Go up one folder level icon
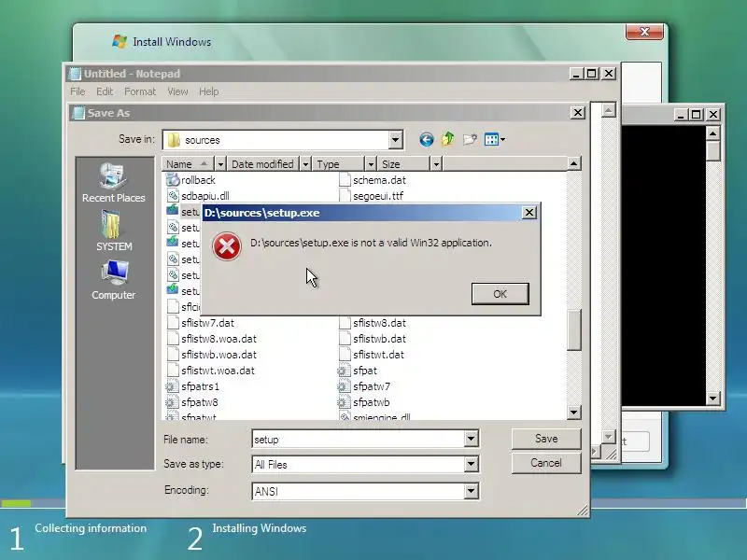The image size is (747, 560). (448, 139)
